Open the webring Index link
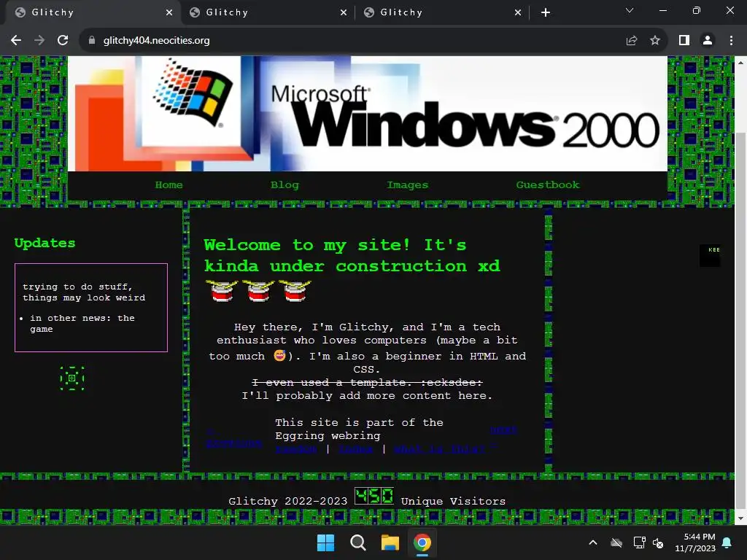The width and height of the screenshot is (747, 560). 355,449
